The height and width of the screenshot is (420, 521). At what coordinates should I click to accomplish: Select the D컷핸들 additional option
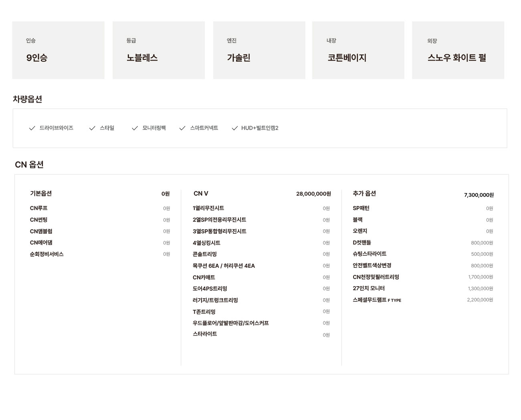point(362,242)
